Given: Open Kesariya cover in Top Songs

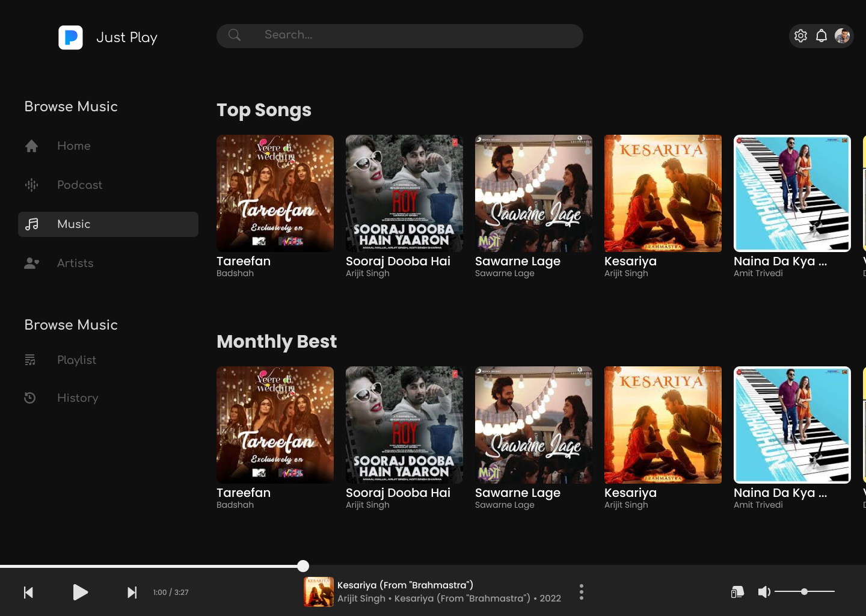Looking at the screenshot, I should [x=663, y=193].
